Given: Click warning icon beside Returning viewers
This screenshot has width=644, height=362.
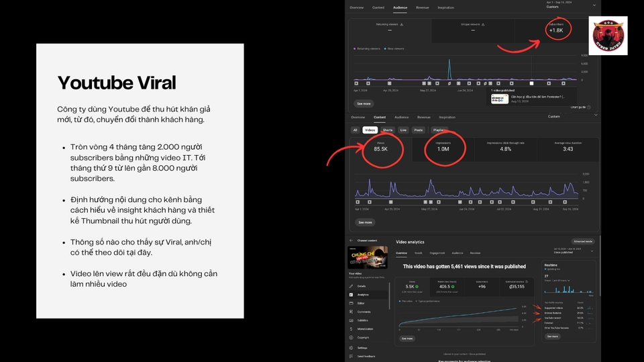Looking at the screenshot, I should [402, 25].
